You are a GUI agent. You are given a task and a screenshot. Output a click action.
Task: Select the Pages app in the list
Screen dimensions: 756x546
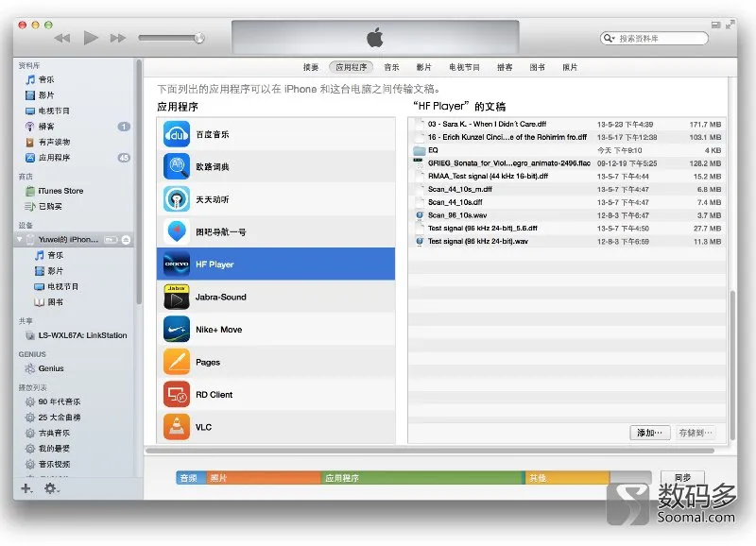pyautogui.click(x=276, y=362)
